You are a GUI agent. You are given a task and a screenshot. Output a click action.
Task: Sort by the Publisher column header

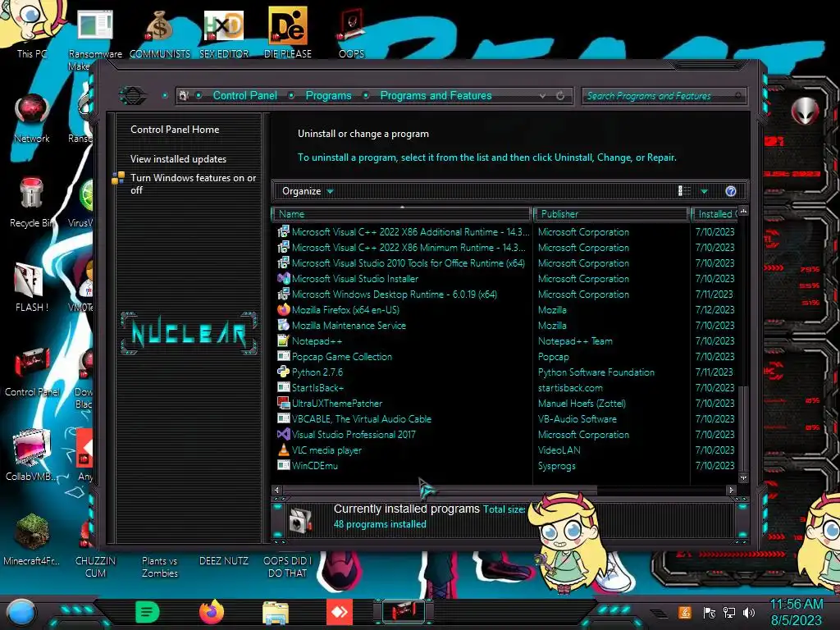pos(610,214)
